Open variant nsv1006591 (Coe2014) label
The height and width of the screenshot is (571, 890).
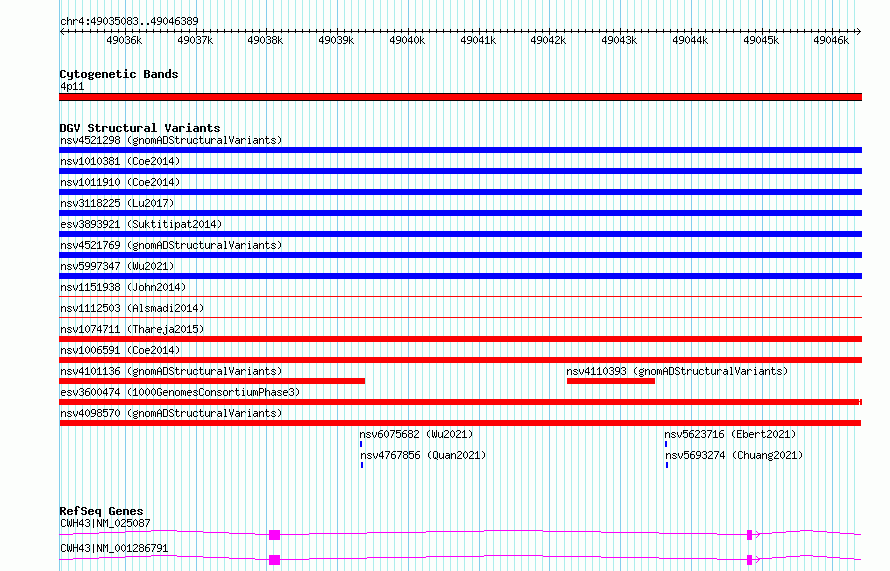coord(120,350)
